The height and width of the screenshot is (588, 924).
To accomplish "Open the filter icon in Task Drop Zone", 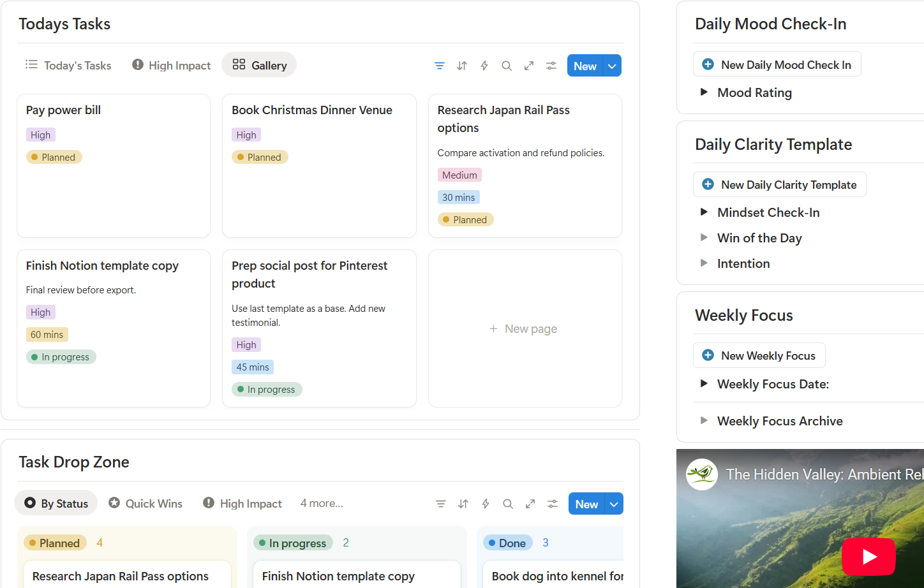I will [441, 503].
